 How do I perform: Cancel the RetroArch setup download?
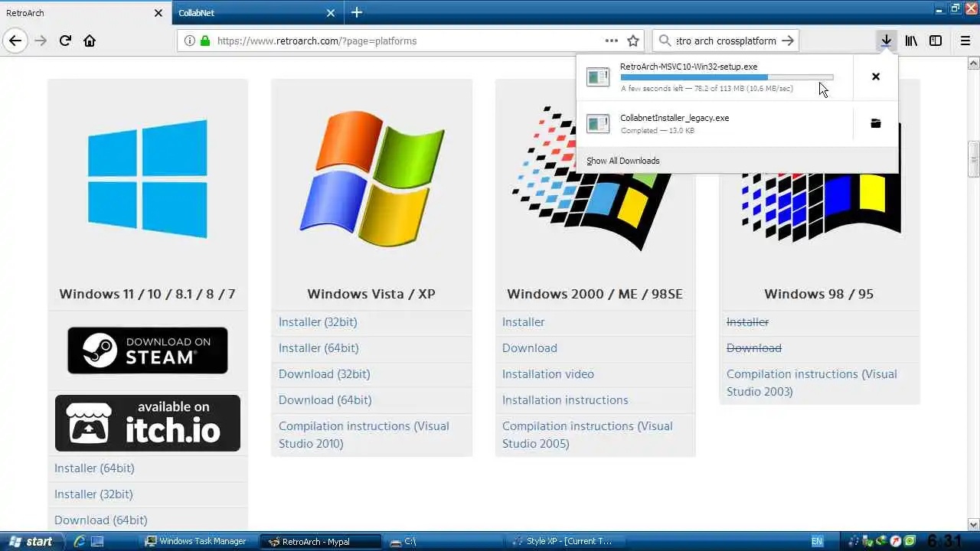click(876, 77)
